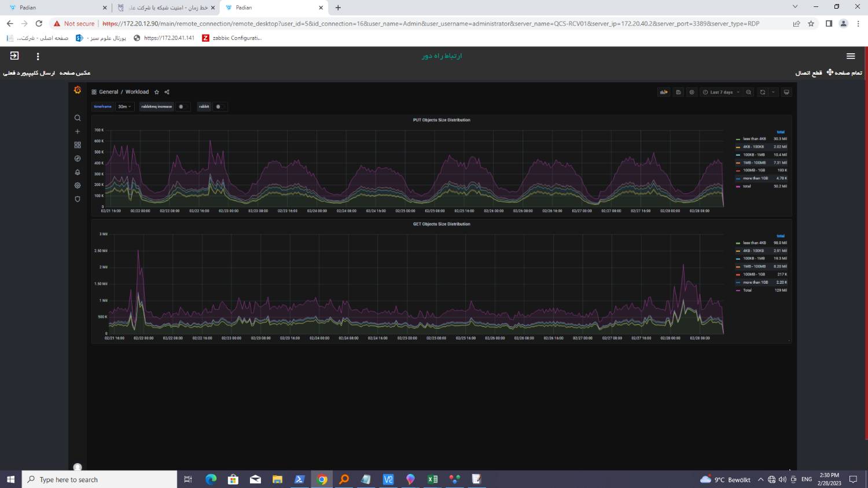Zoom out the time range
Screen dimensions: 868x488
[x=749, y=92]
